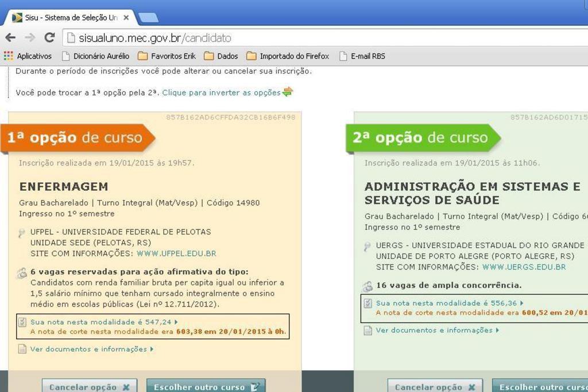Click the nota de corte 600,52 text
588x392 pixels.
(x=482, y=313)
